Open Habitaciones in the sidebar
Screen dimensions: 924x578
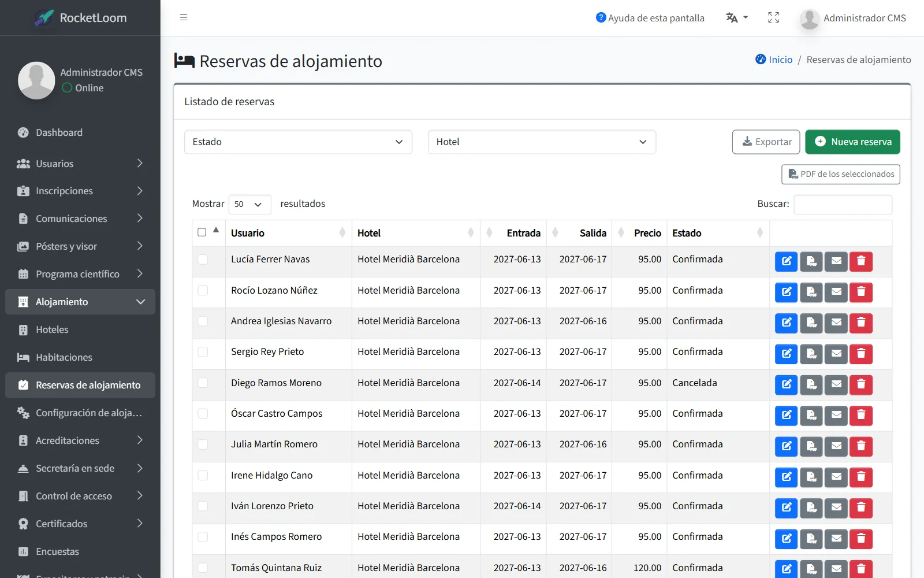coord(80,357)
